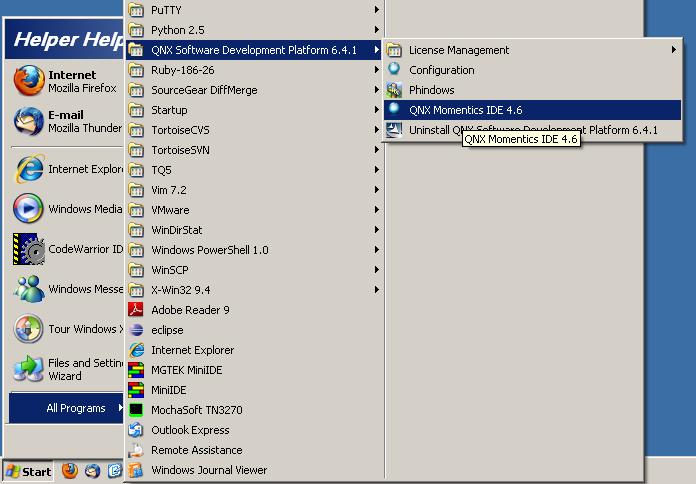Viewport: 696px width, 484px height.
Task: Click the third quick launch taskbar icon
Action: pyautogui.click(x=115, y=471)
